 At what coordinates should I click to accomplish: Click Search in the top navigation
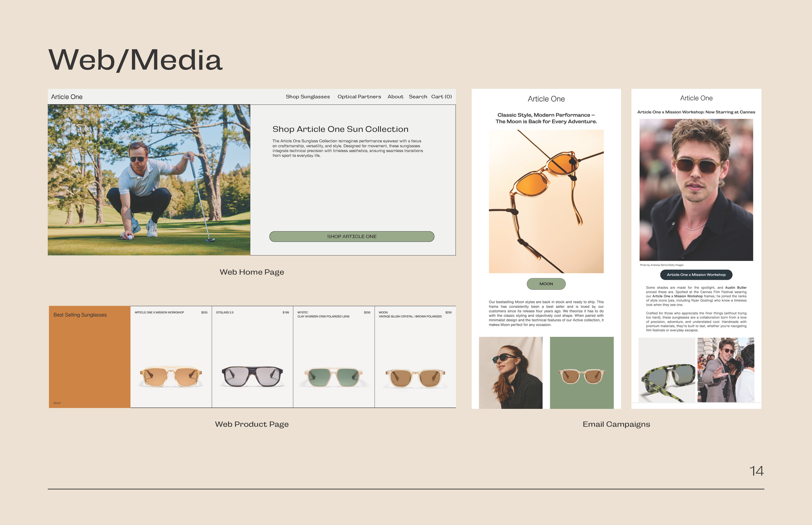[418, 96]
